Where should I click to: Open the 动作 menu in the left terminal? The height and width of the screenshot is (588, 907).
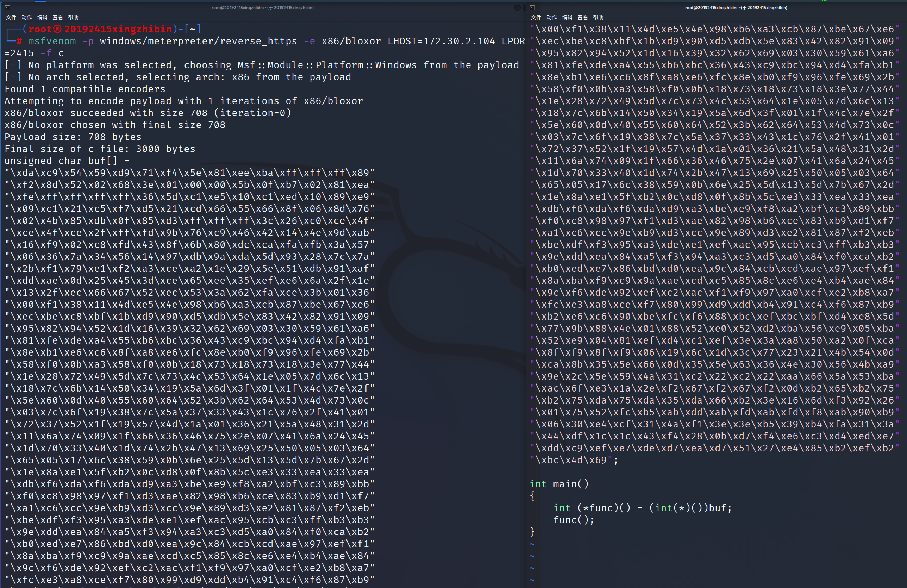click(x=27, y=18)
